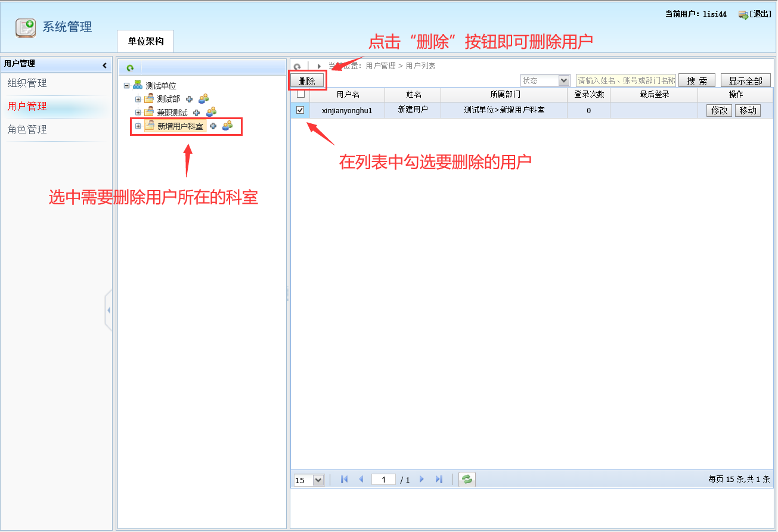This screenshot has width=778, height=532.
Task: Click the 测试部 folder icon
Action: tap(149, 99)
